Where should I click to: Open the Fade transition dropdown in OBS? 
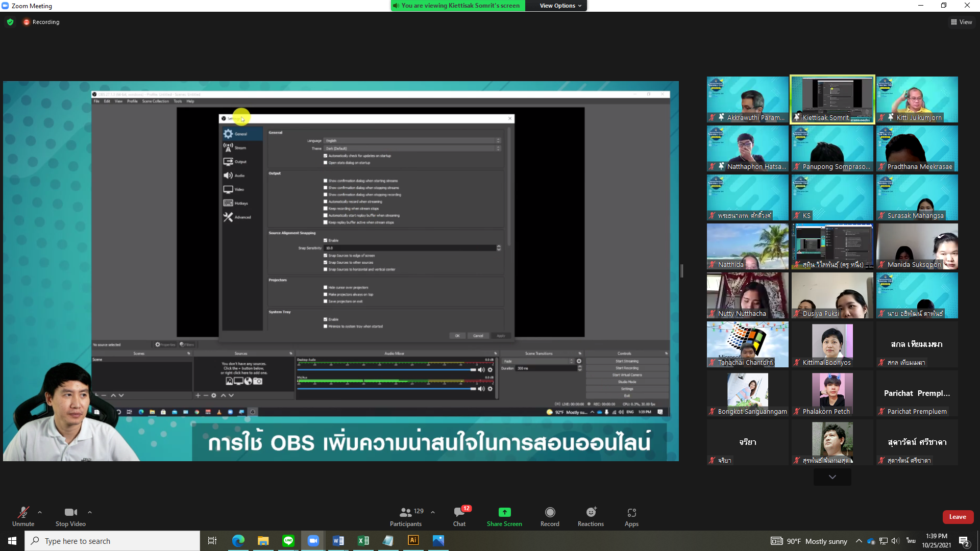coord(538,361)
